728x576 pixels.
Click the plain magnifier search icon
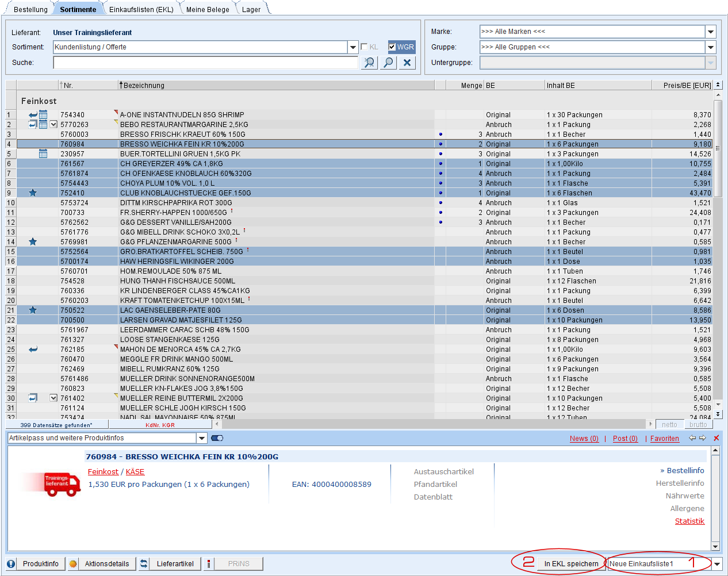[x=389, y=63]
